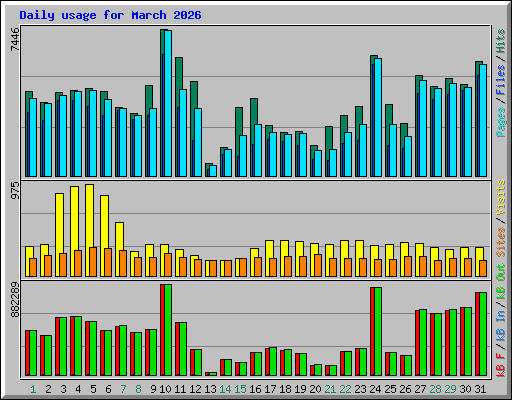The image size is (512, 400).
Task: Click the Visits legend label
Action: coord(501,197)
